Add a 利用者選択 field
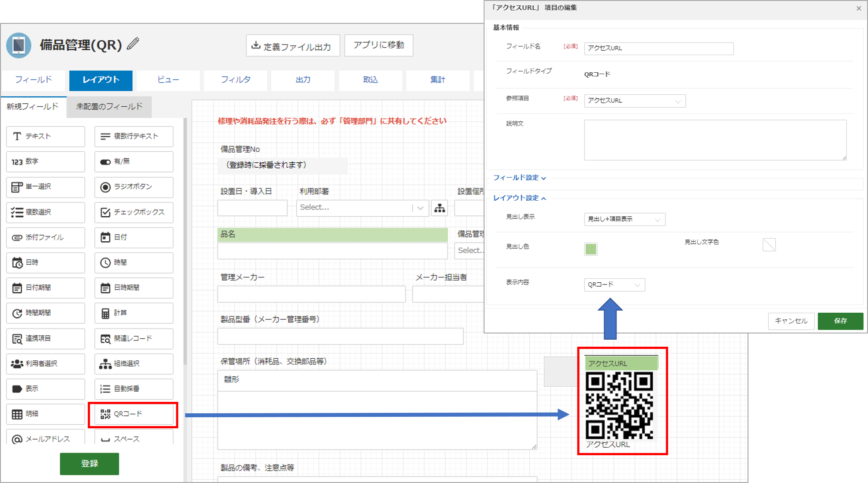 tap(45, 363)
